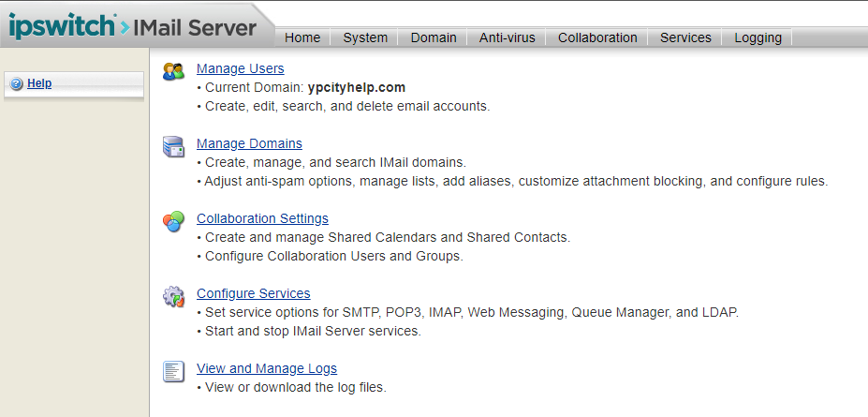Open the Home tab
Viewport: 868px width, 417px height.
pos(302,37)
